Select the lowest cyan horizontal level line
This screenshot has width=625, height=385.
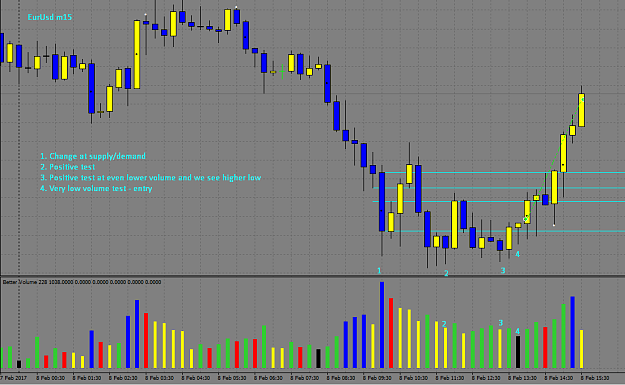click(506, 231)
